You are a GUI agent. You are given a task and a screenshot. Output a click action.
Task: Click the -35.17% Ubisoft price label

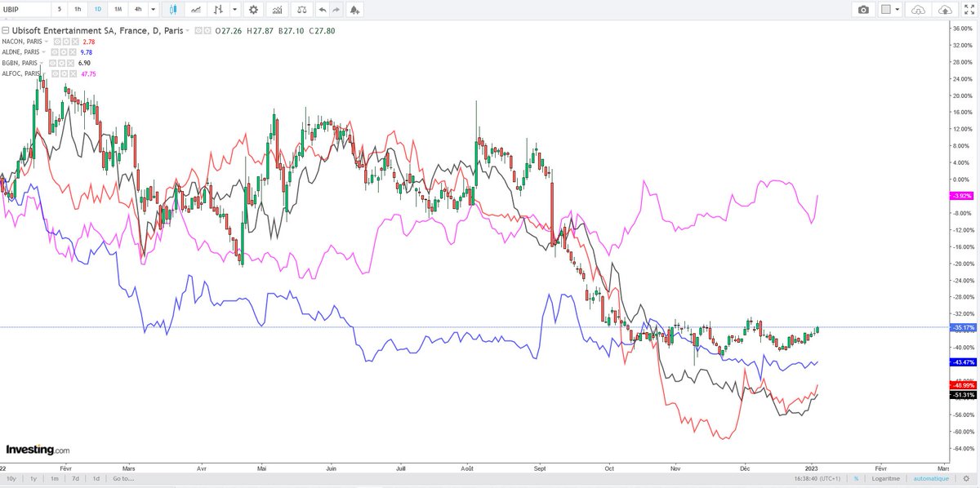[964, 327]
